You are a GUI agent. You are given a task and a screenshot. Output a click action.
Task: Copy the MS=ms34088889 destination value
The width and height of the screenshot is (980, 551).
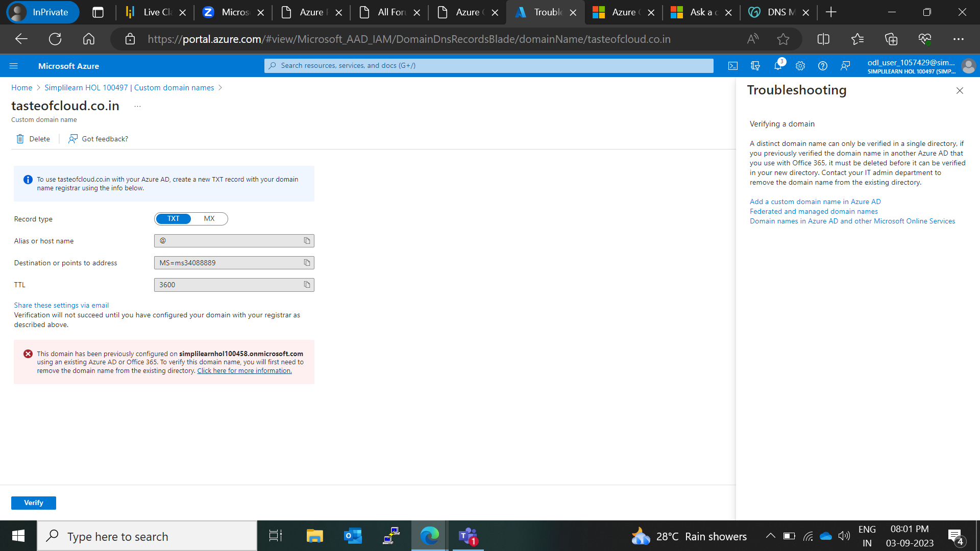306,262
